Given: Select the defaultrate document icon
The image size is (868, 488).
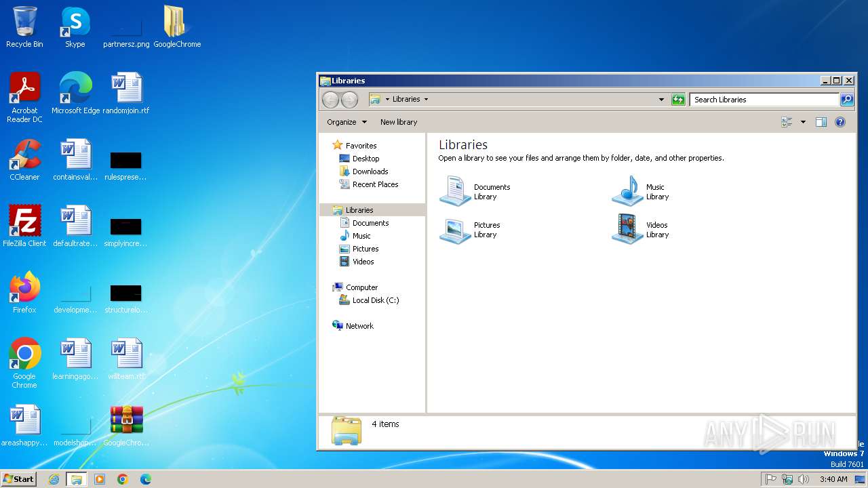Looking at the screenshot, I should pos(75,226).
